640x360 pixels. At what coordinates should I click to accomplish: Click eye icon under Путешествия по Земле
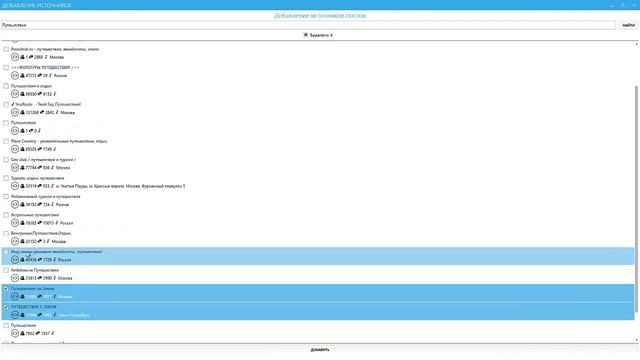point(15,296)
